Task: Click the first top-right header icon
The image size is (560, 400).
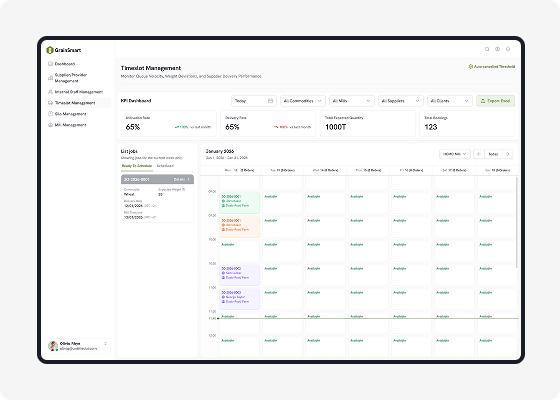Action: pos(487,49)
